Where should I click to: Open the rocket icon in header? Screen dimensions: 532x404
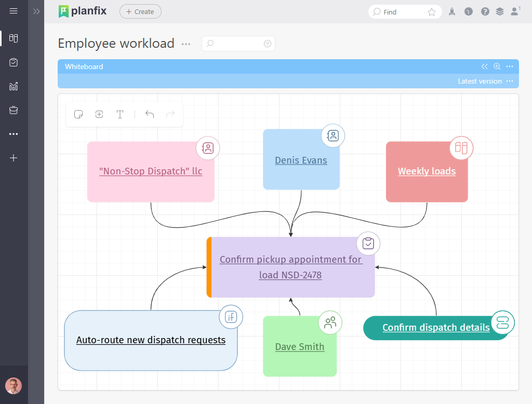click(452, 12)
